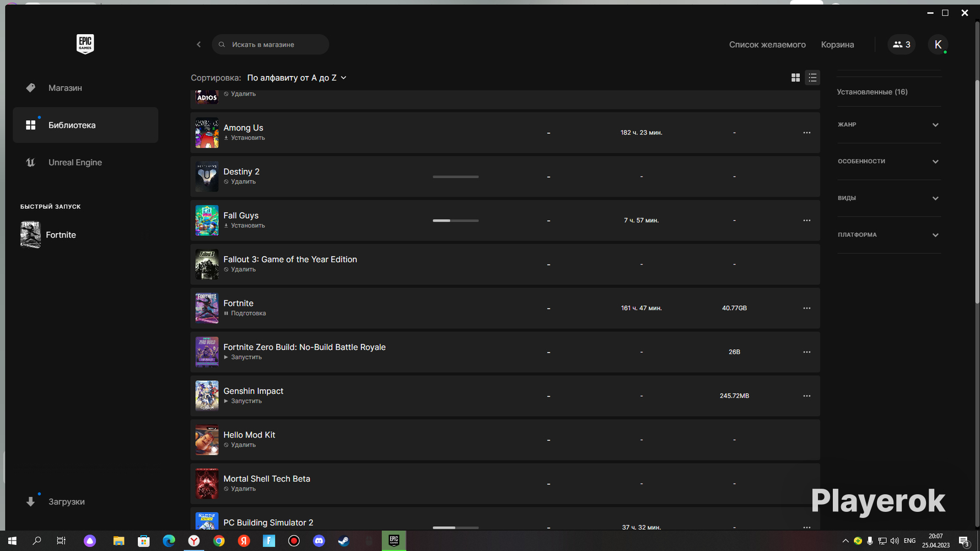Open the profile avatar K menu
This screenshot has height=551, width=980.
pyautogui.click(x=938, y=45)
